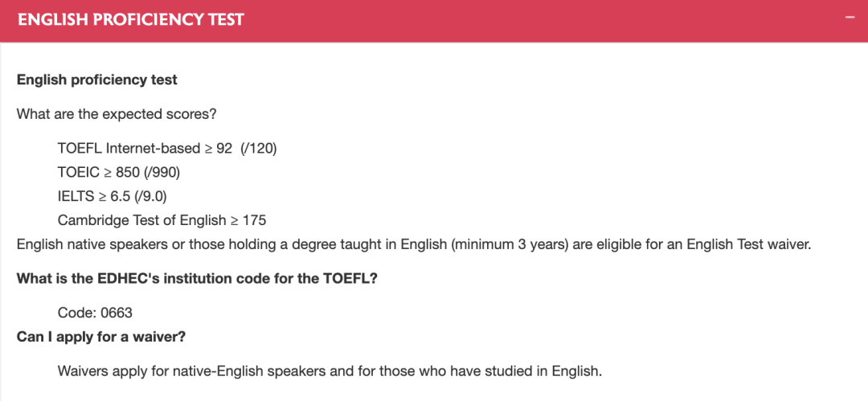Image resolution: width=868 pixels, height=401 pixels.
Task: Click the 'Code: 0663' line
Action: 95,313
